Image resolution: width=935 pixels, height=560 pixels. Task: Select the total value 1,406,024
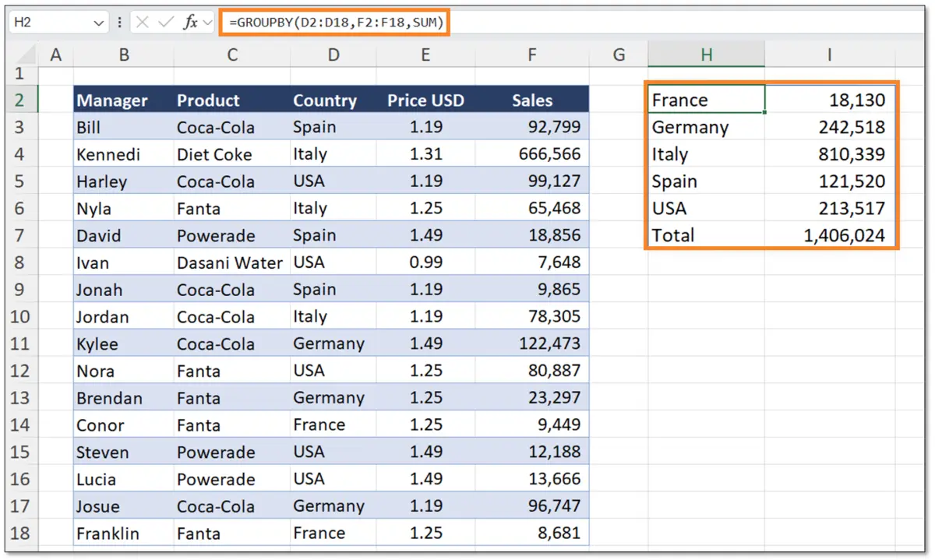[830, 235]
